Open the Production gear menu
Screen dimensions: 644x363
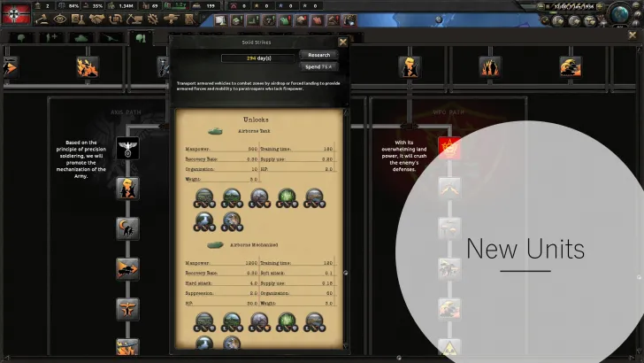click(153, 19)
